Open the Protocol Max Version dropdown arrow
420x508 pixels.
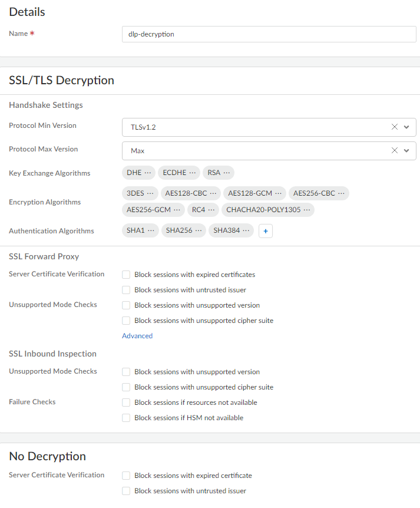[406, 151]
